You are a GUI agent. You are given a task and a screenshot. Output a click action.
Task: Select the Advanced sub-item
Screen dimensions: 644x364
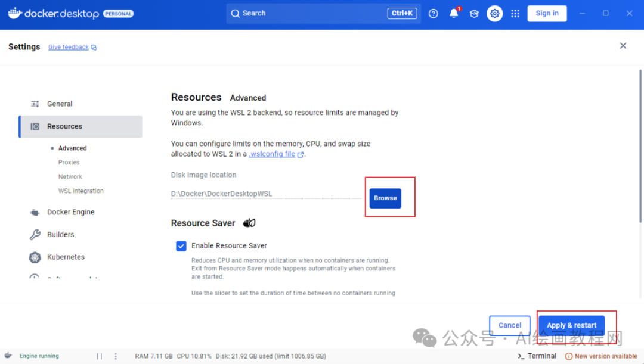tap(72, 148)
